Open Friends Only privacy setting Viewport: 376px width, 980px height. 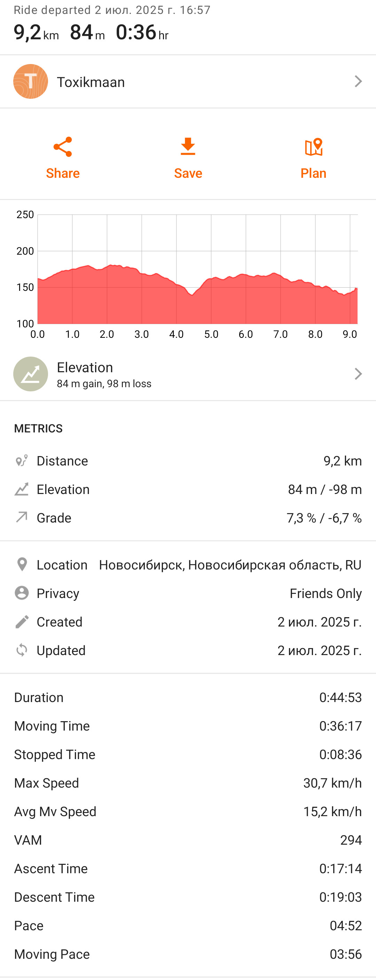click(x=326, y=593)
